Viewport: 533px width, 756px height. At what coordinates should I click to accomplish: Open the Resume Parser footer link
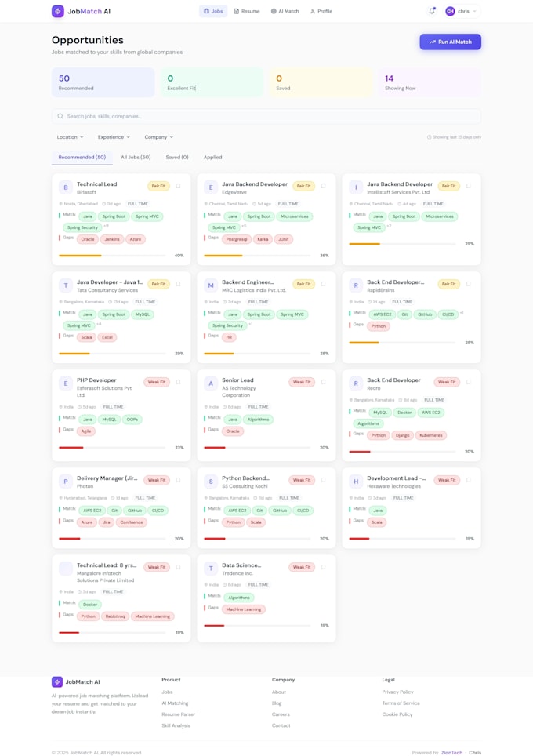(x=178, y=714)
